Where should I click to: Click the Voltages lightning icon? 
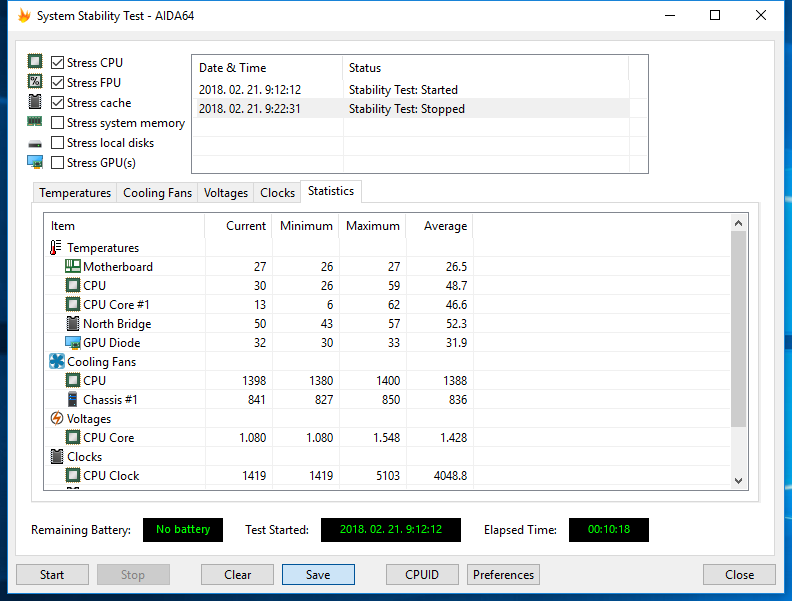[x=57, y=418]
